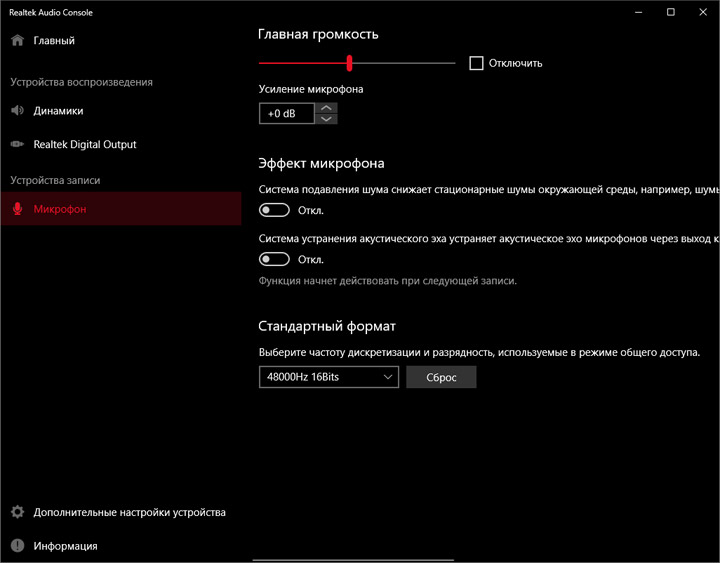The image size is (720, 563).
Task: Click the Realtek Digital Output connector icon
Action: point(17,144)
